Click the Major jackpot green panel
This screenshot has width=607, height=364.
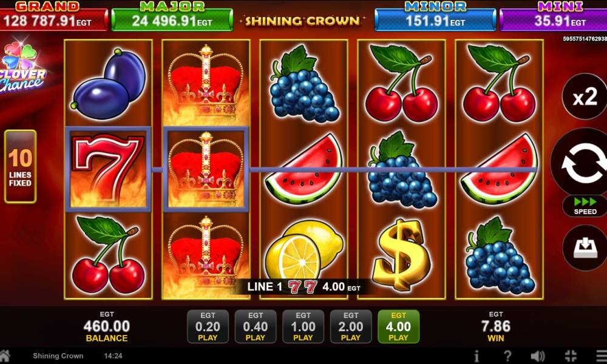(172, 16)
